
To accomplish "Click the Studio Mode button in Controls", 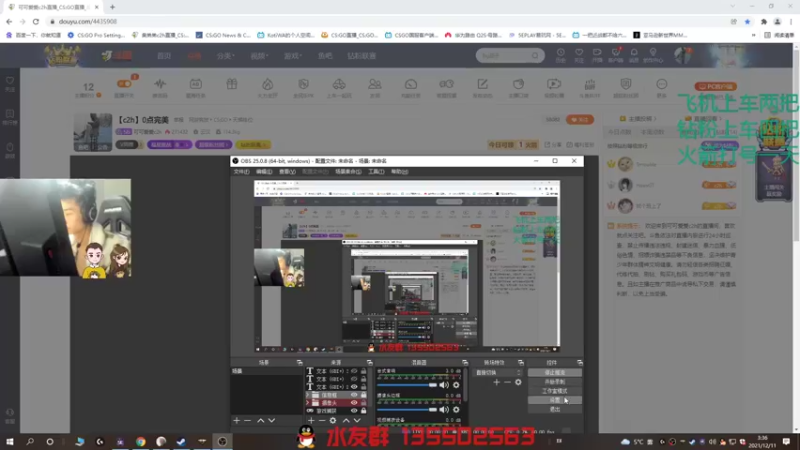I will click(x=555, y=391).
